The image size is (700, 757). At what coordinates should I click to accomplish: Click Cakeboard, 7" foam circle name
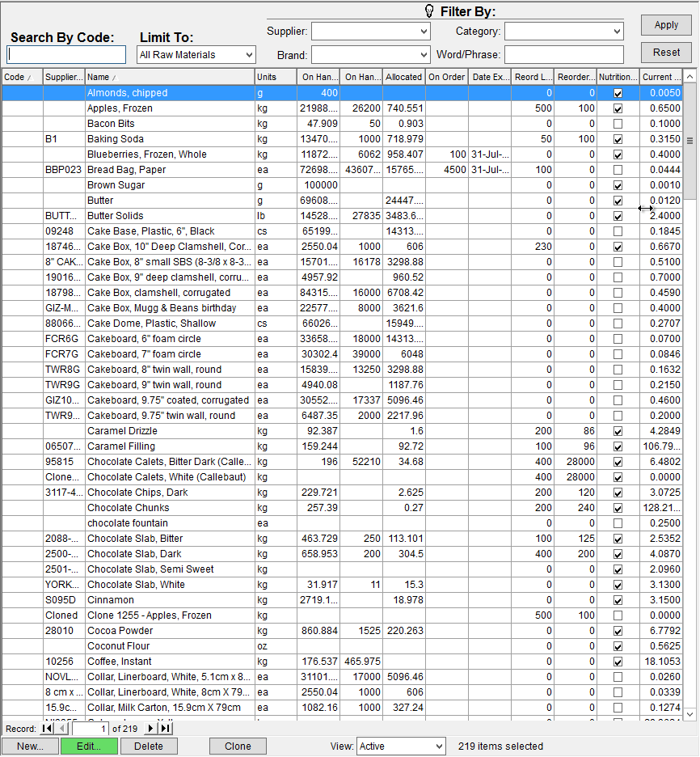(x=144, y=354)
